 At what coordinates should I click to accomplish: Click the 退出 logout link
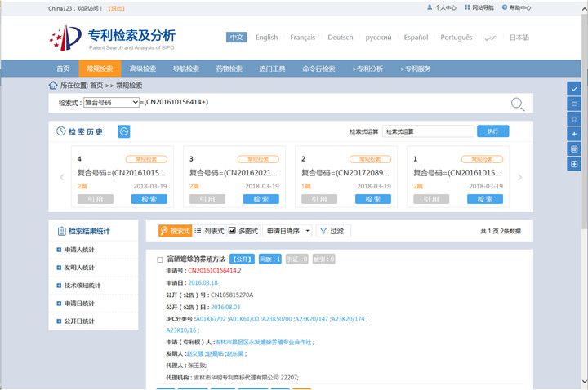point(116,9)
